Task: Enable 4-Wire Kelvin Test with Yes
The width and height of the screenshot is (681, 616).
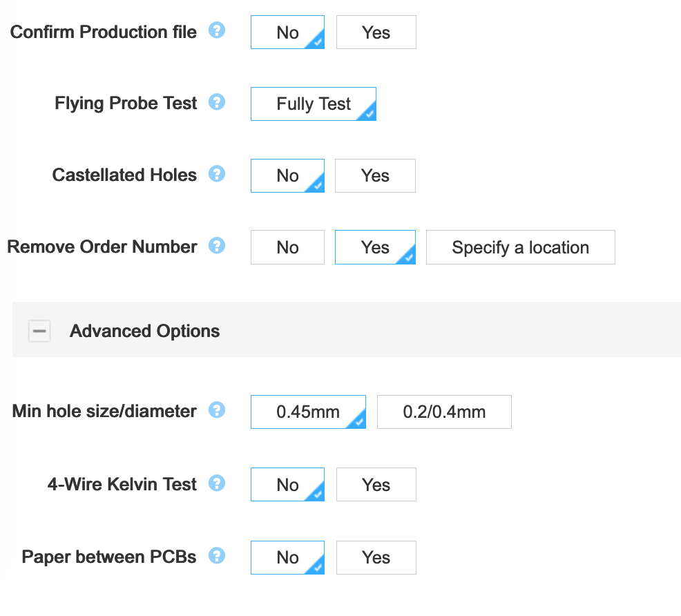Action: pyautogui.click(x=376, y=485)
